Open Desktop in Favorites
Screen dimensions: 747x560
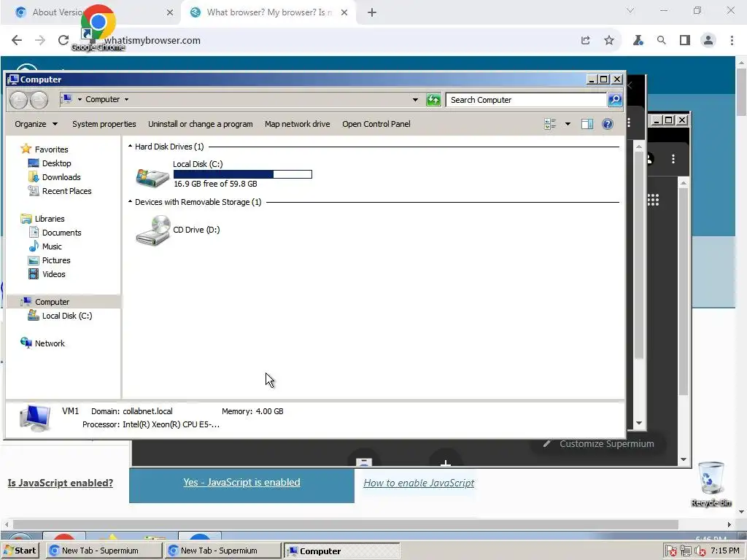pyautogui.click(x=56, y=163)
